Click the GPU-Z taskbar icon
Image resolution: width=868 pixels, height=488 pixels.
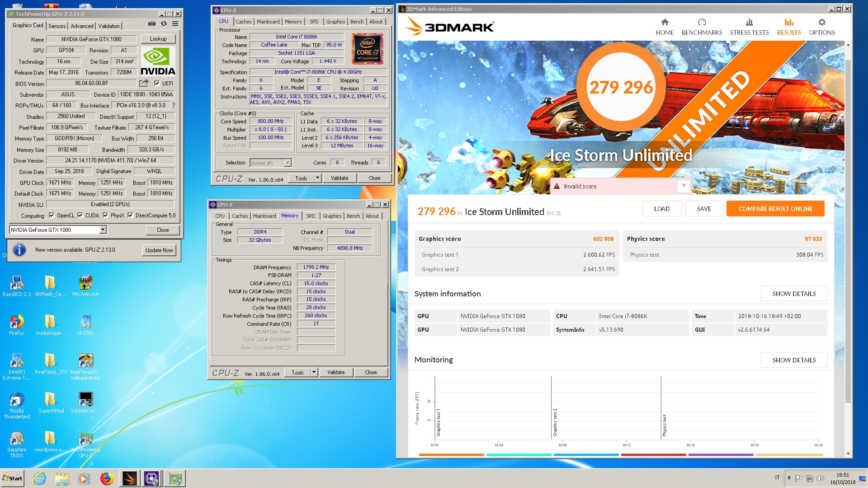click(x=175, y=479)
